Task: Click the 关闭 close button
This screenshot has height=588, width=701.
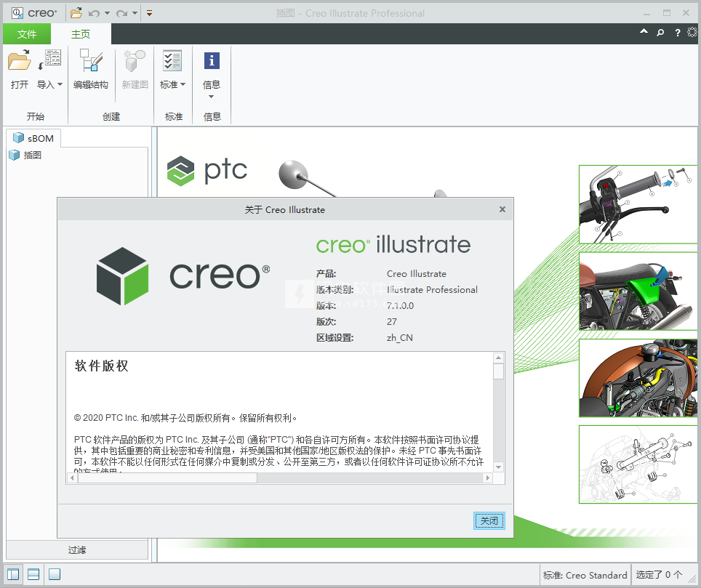Action: [489, 520]
